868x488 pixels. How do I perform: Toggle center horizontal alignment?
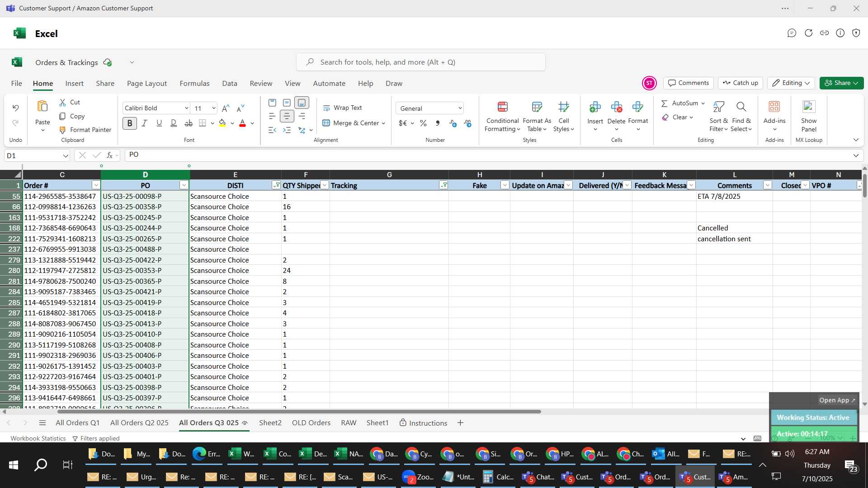coord(287,116)
